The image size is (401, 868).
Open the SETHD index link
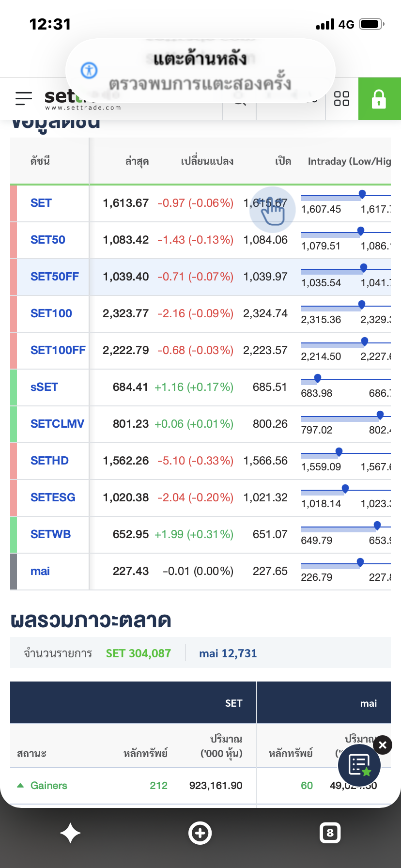(x=49, y=461)
